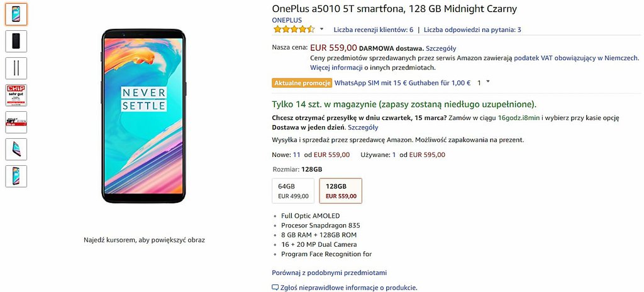
Task: Open answered questions count link
Action: point(472,30)
